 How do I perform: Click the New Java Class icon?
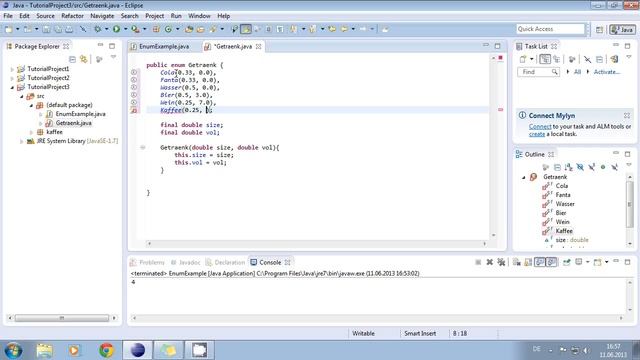(x=168, y=29)
